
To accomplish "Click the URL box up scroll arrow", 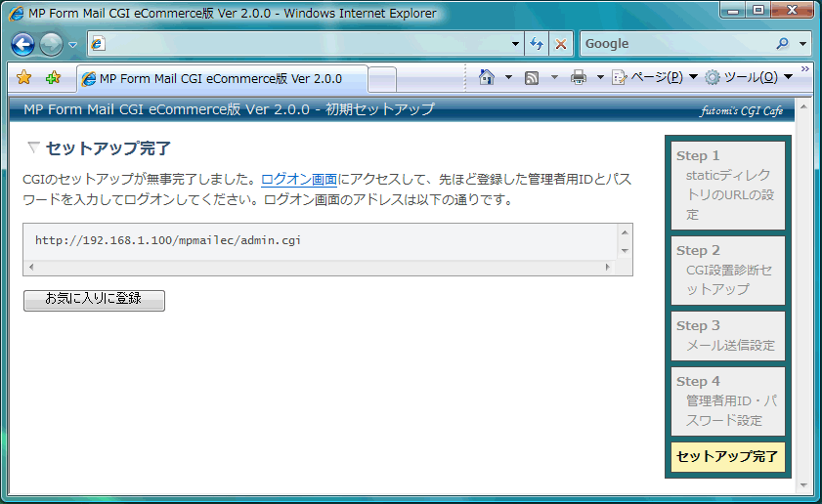I will (625, 232).
